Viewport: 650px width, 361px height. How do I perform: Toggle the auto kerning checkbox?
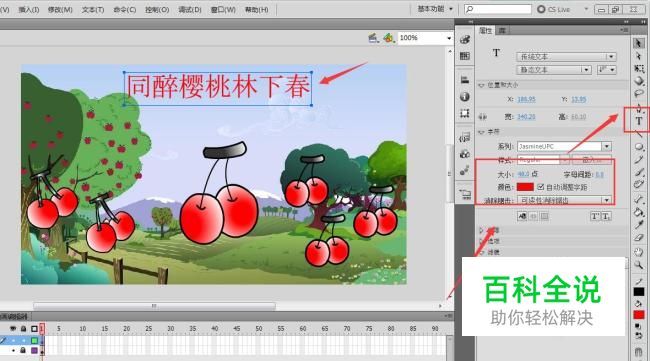pos(541,187)
